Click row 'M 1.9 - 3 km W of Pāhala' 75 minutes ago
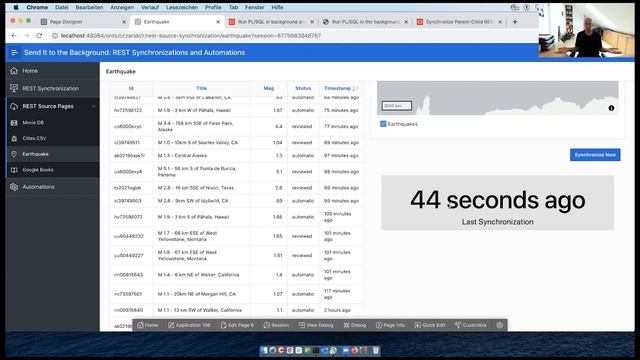The height and width of the screenshot is (360, 640). click(x=236, y=110)
